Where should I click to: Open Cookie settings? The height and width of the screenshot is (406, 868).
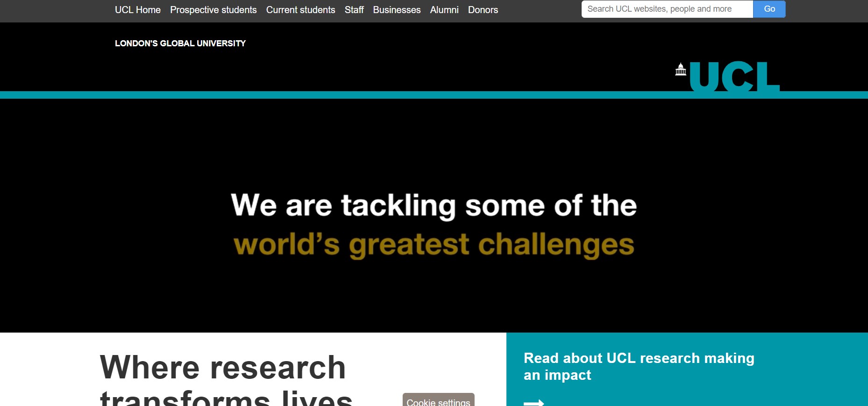438,400
